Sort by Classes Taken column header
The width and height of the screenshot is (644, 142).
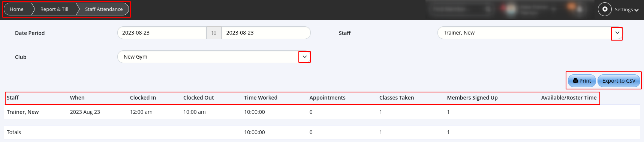[x=397, y=98]
